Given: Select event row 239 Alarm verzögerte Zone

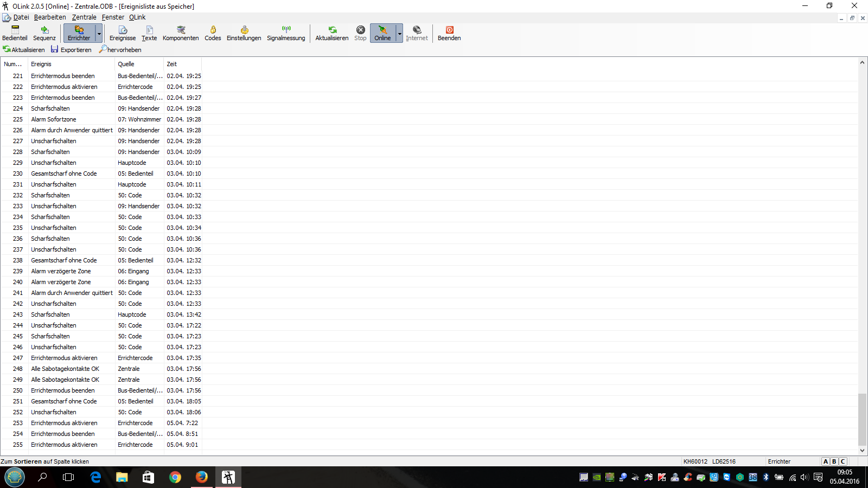Looking at the screenshot, I should 61,271.
